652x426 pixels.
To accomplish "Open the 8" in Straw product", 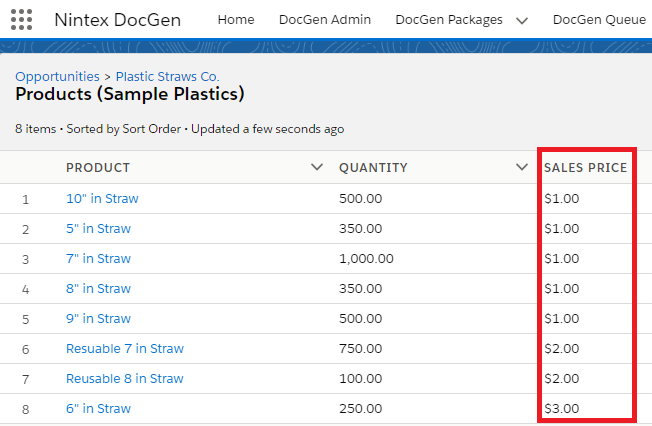I will click(x=98, y=288).
